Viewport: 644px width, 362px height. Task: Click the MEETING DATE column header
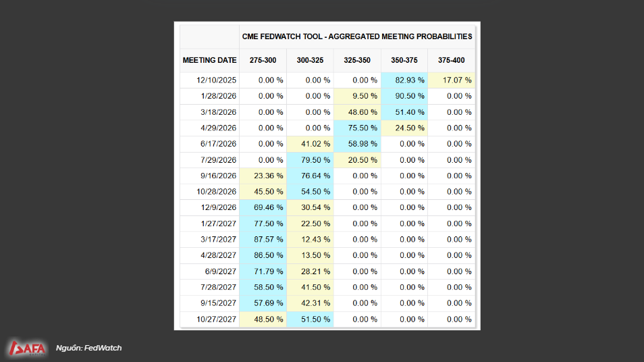(x=209, y=60)
